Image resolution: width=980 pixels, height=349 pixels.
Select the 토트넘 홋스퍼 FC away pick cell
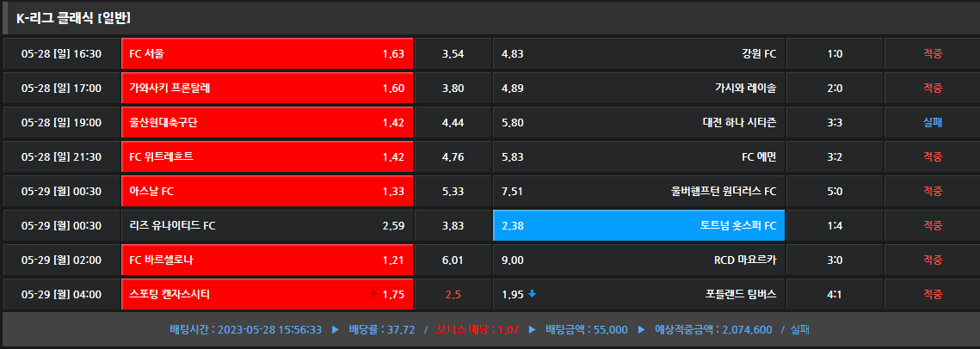[x=638, y=225]
